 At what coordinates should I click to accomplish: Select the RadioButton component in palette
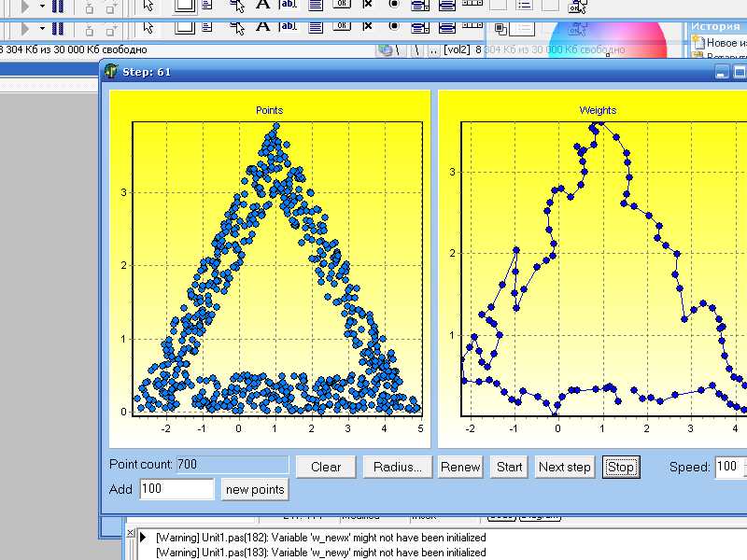click(393, 26)
